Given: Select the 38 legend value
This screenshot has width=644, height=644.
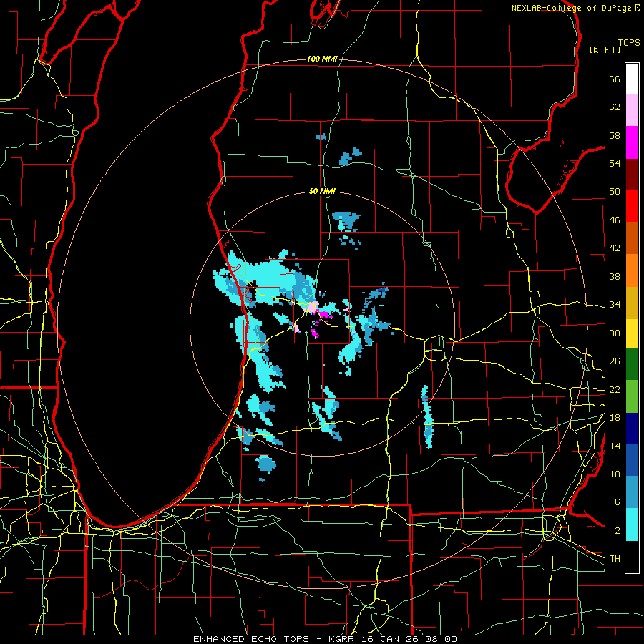Looking at the screenshot, I should pos(615,276).
